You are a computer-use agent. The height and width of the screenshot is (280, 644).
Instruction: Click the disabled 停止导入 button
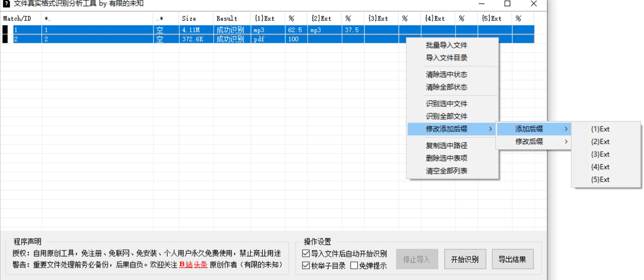point(417,259)
